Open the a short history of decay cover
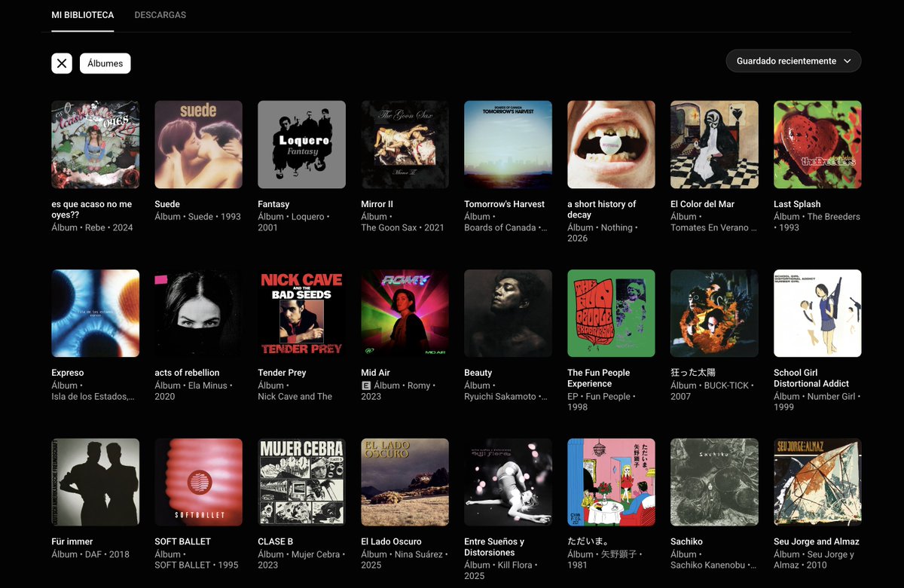The width and height of the screenshot is (904, 588). [x=612, y=145]
